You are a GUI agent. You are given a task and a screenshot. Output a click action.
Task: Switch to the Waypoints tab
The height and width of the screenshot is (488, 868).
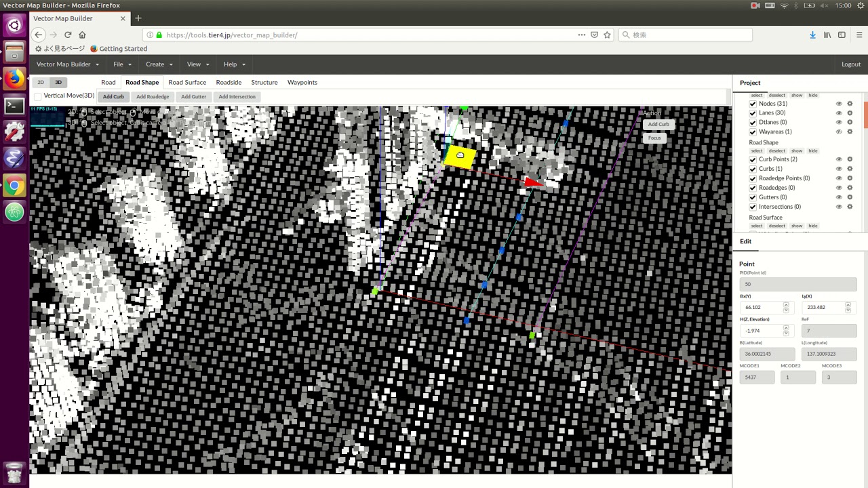click(302, 83)
